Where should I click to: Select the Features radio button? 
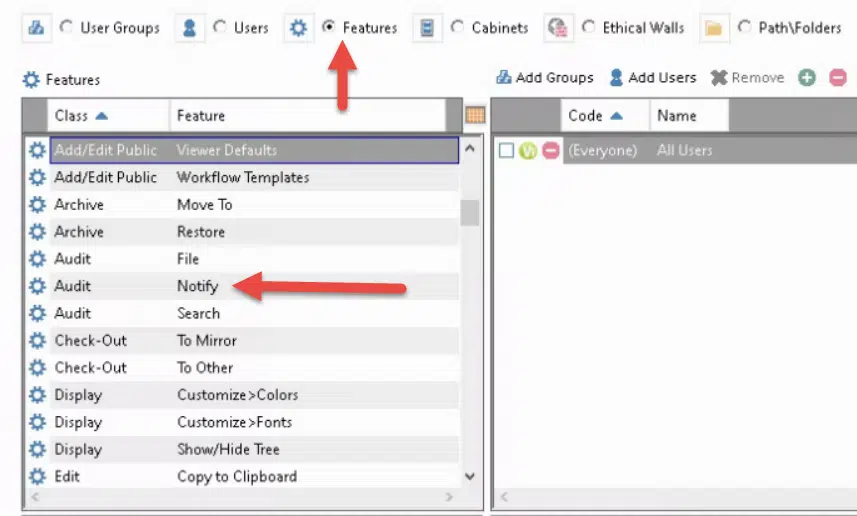pos(328,26)
